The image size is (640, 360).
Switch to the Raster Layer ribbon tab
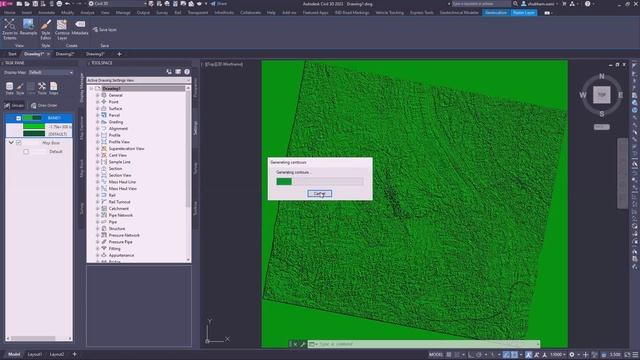[524, 13]
